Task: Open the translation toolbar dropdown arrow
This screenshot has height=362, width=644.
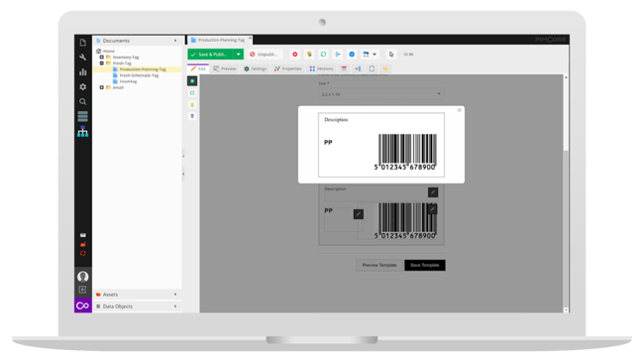Action: [375, 55]
